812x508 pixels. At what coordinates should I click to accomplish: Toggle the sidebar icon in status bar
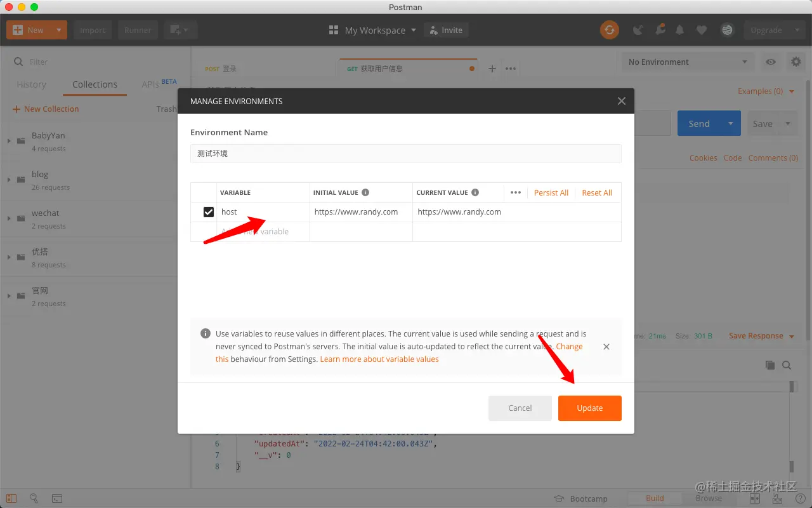[x=11, y=498]
